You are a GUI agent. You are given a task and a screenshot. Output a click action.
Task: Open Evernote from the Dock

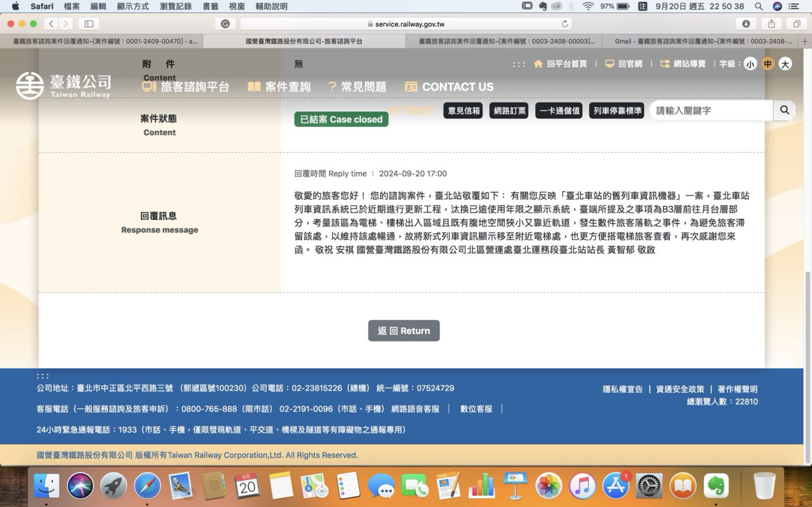pyautogui.click(x=716, y=486)
